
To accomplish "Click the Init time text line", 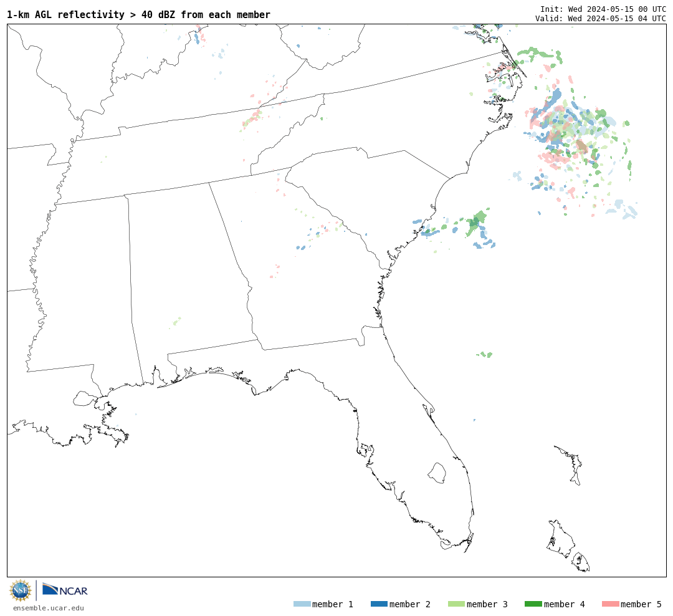I will coord(603,9).
